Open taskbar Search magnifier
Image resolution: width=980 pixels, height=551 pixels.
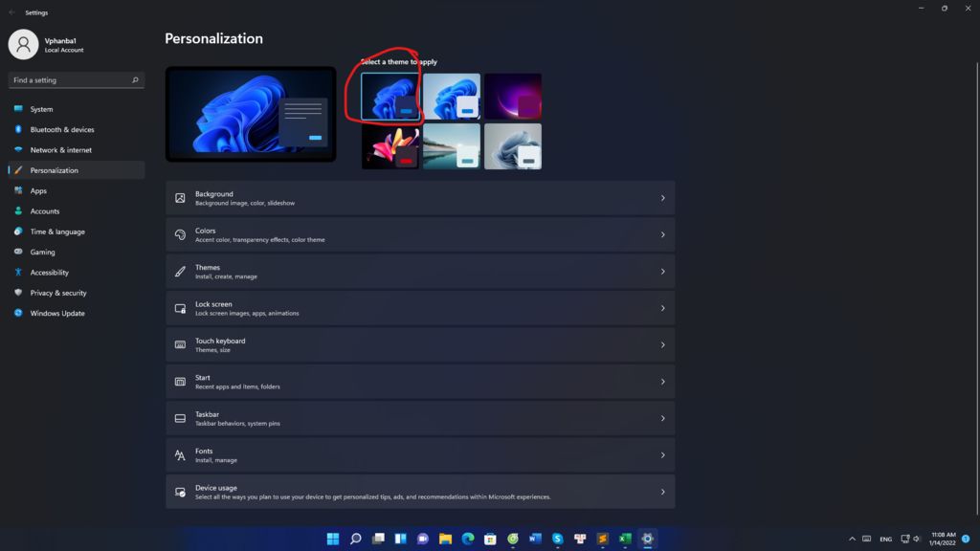356,539
